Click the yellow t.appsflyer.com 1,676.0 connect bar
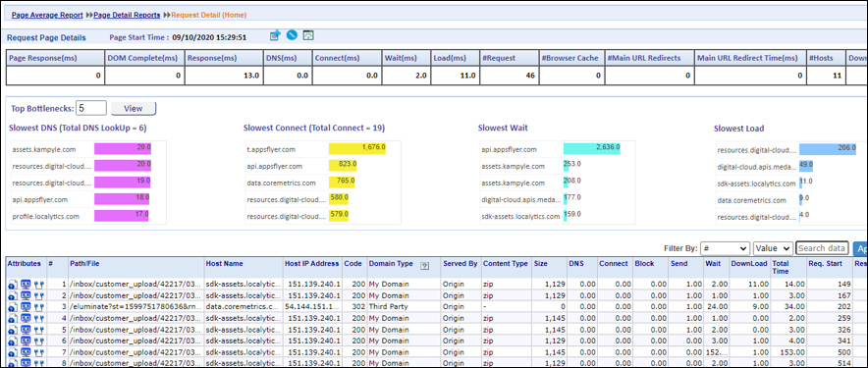 tap(357, 149)
